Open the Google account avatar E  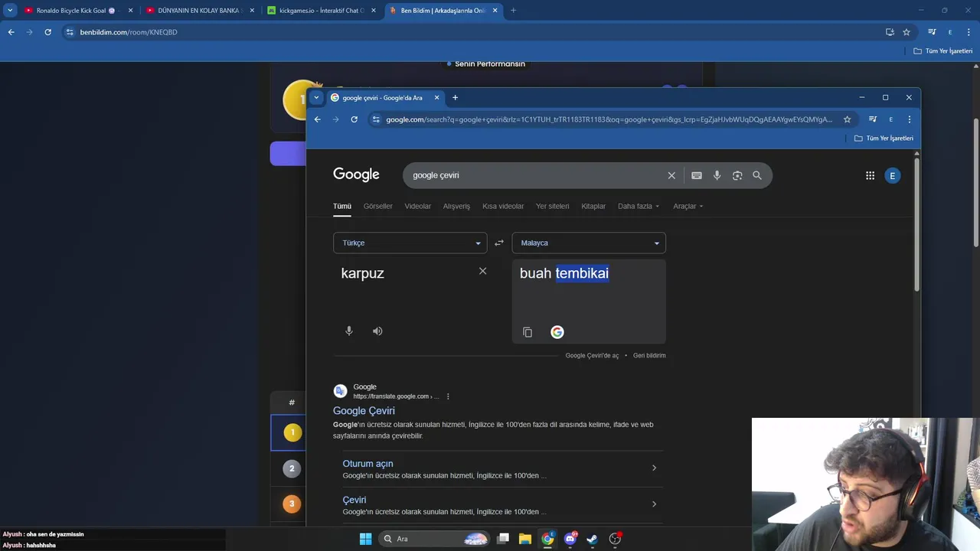(892, 175)
